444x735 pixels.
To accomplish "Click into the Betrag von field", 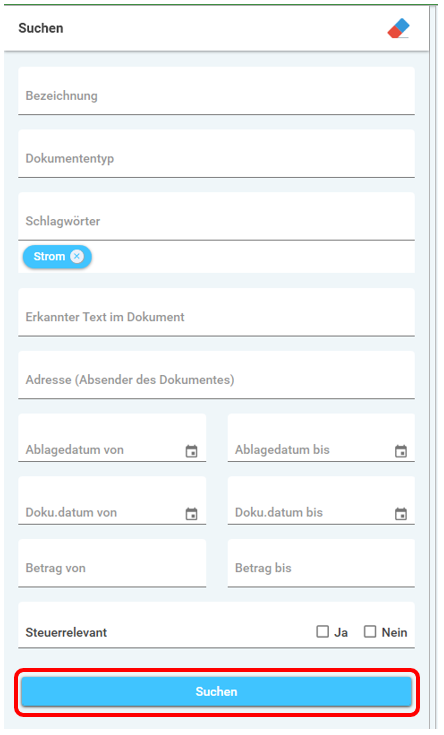I will tap(112, 563).
